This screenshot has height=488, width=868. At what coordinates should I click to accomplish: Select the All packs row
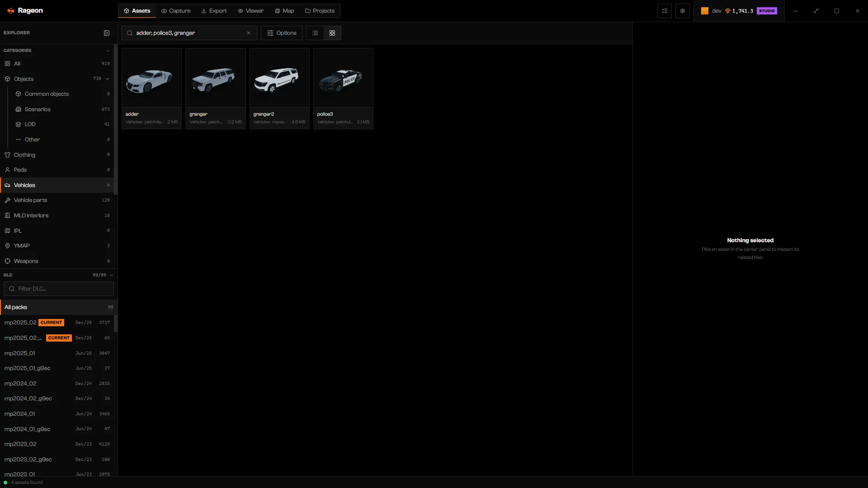59,307
